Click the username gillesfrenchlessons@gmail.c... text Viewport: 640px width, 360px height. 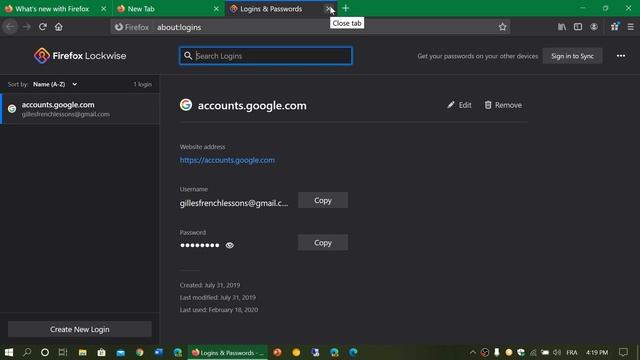coord(234,203)
